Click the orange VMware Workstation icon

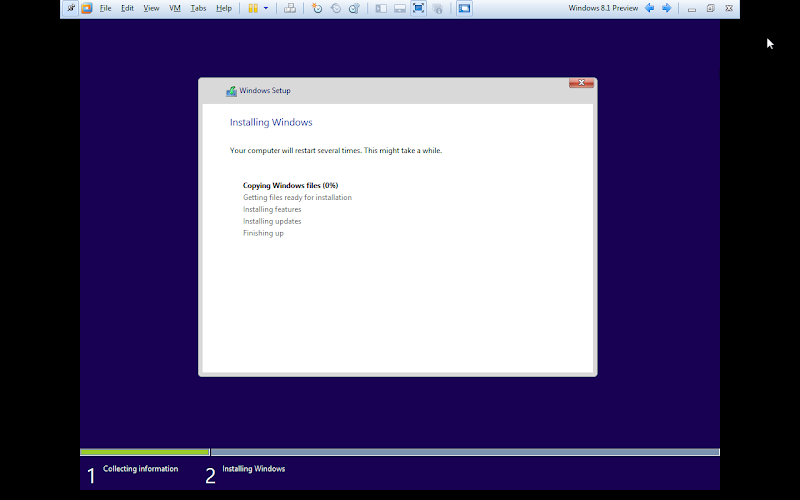[x=87, y=8]
